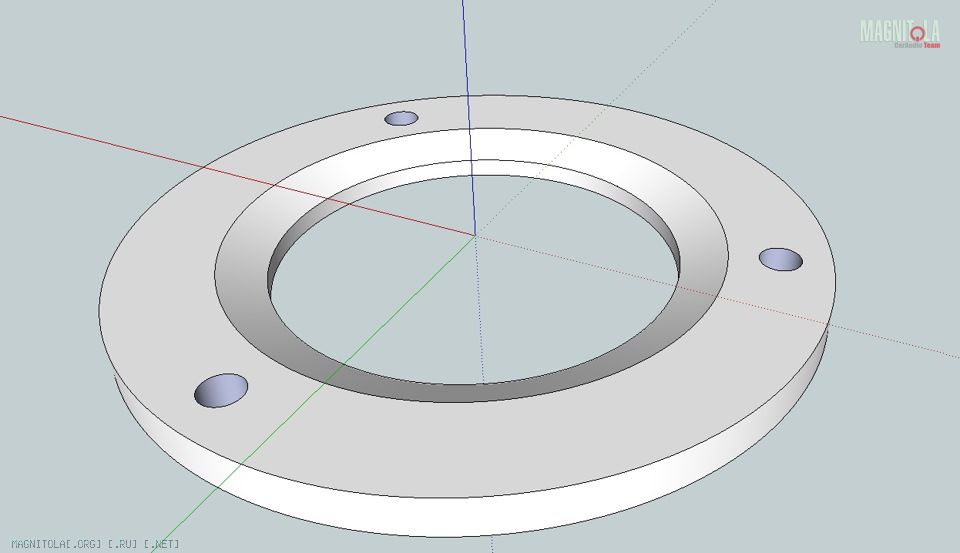The image size is (960, 553).
Task: Click the red circle letter in Magnitola logo
Action: click(x=917, y=34)
